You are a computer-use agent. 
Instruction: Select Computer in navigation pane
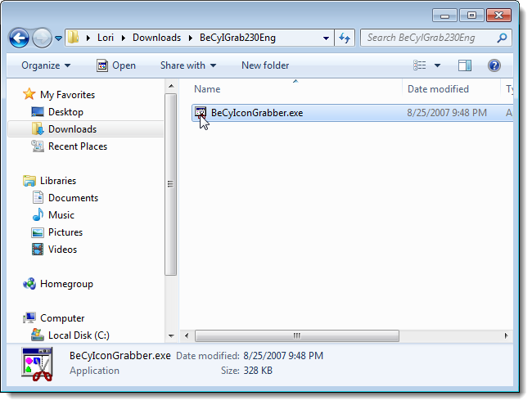(62, 318)
